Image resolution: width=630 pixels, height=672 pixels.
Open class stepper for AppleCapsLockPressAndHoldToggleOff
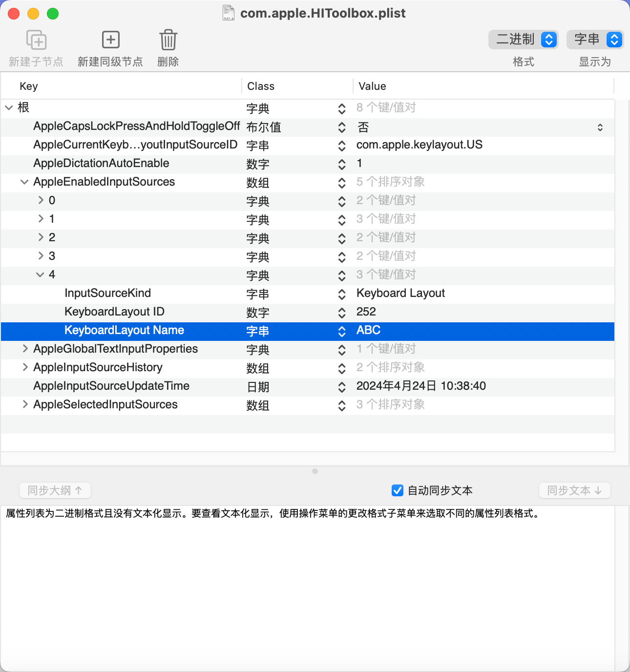coord(342,127)
